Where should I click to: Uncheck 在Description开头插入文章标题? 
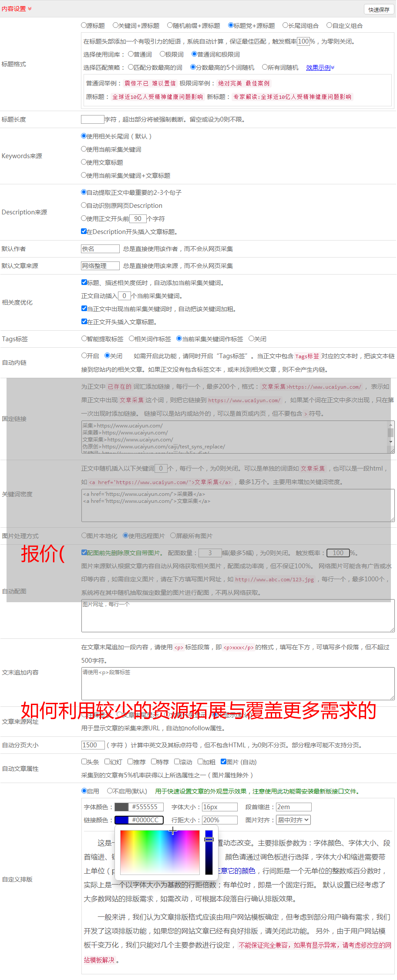[84, 231]
